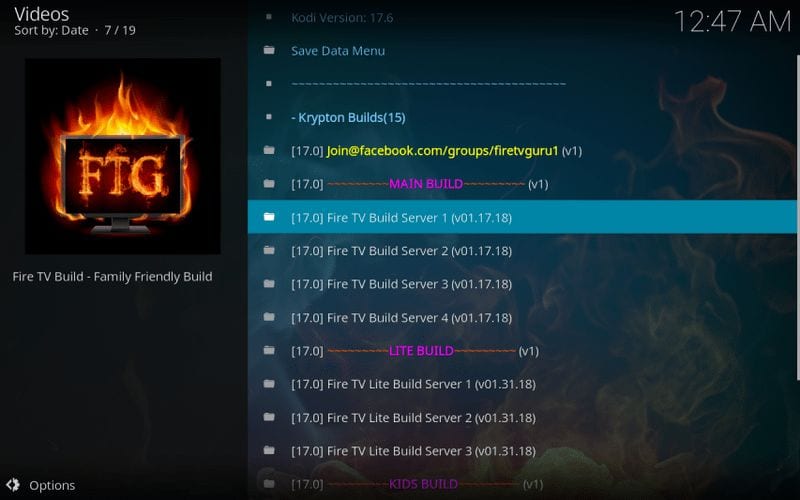
Task: Click the 12:47 AM clock
Action: tap(732, 21)
